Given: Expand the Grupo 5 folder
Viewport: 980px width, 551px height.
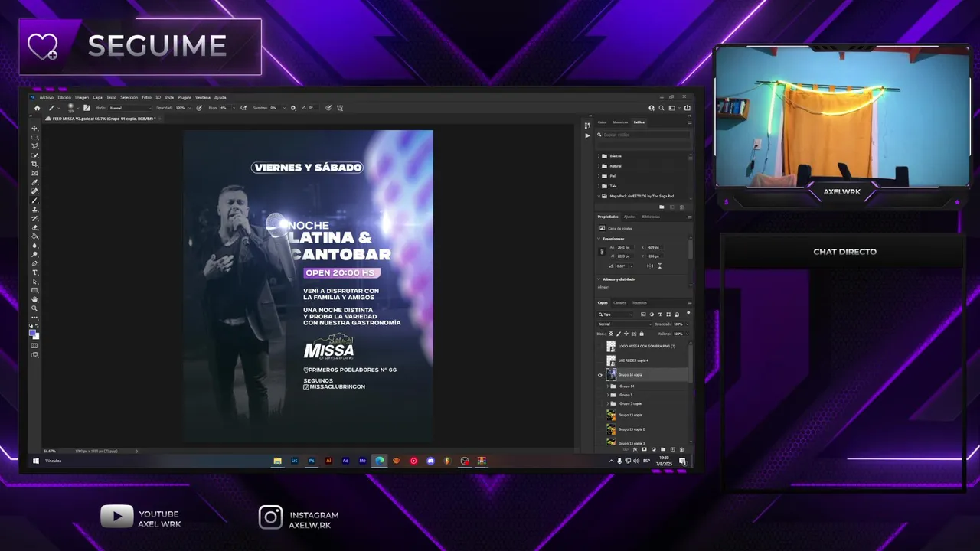Looking at the screenshot, I should (x=608, y=395).
